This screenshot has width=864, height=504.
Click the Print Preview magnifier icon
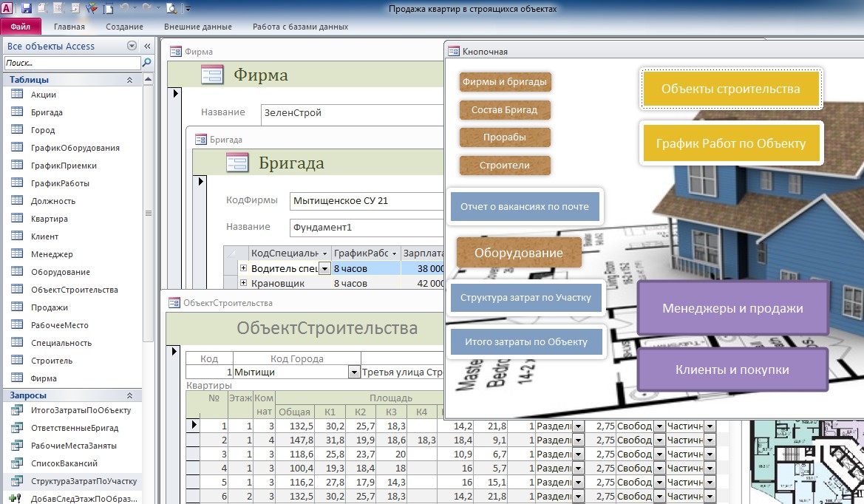[171, 9]
